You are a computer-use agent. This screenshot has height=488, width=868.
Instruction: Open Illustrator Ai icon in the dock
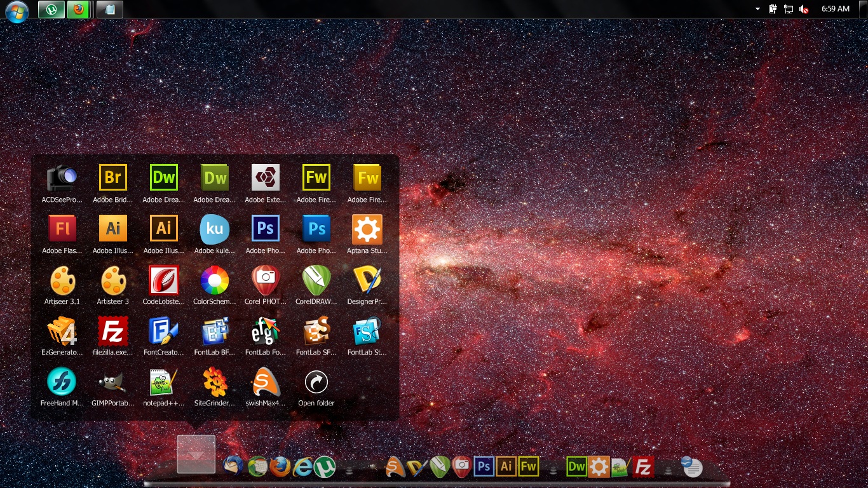click(x=506, y=466)
